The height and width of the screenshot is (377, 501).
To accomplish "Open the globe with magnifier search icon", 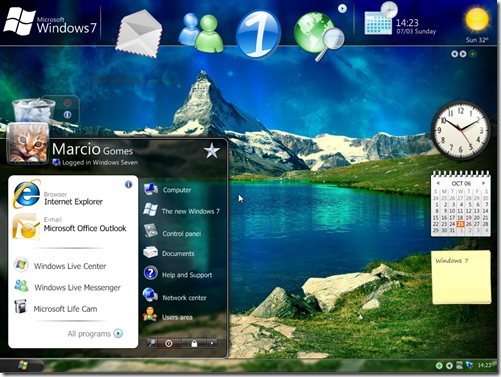I will click(x=319, y=36).
